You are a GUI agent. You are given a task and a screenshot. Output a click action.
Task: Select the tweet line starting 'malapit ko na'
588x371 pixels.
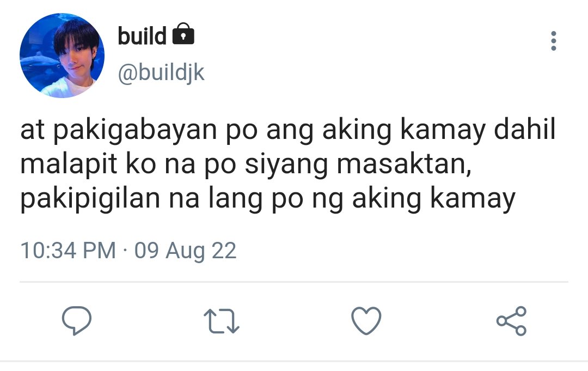click(246, 165)
